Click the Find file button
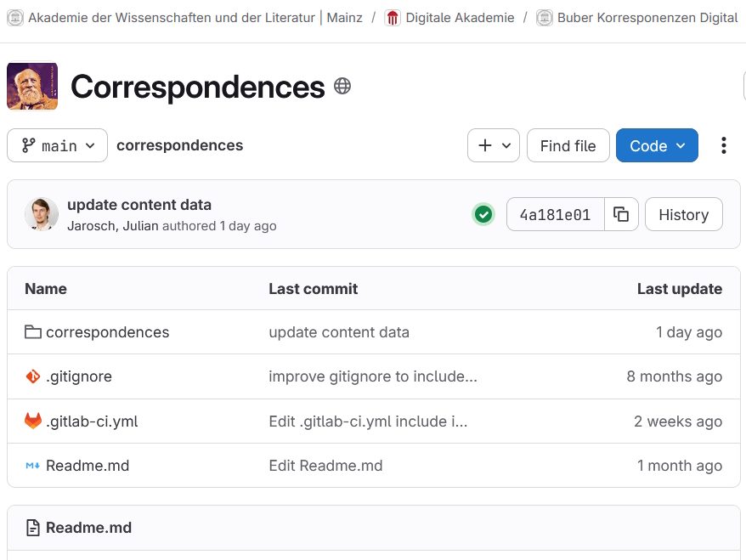The image size is (746, 560). (568, 145)
